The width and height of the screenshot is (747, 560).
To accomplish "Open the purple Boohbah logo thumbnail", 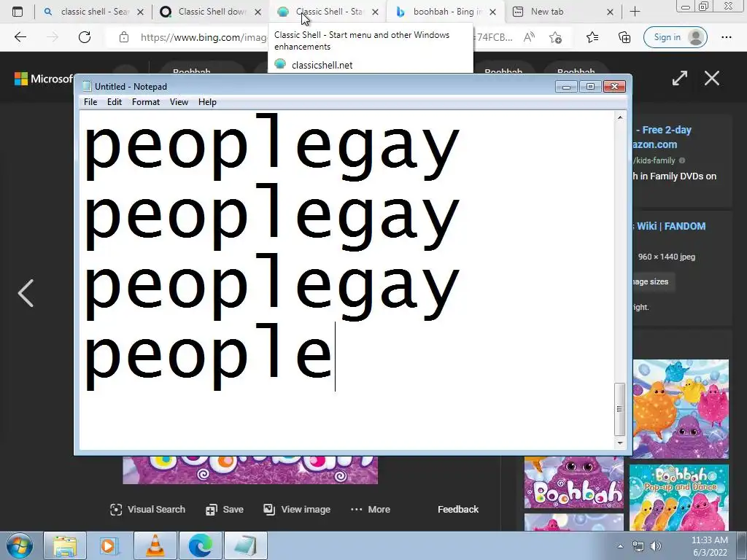I will (574, 483).
